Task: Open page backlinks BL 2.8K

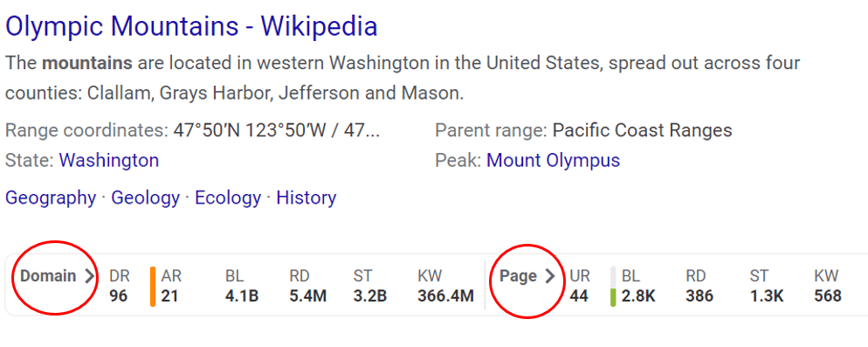Action: pos(638,286)
